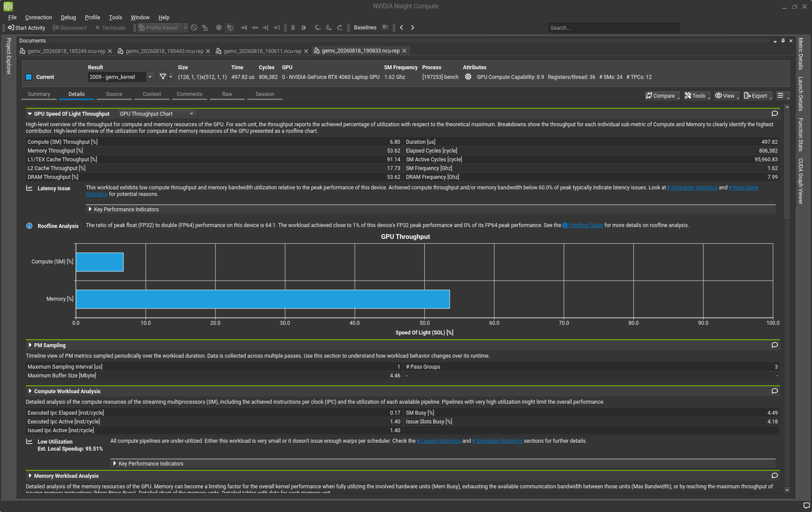Click the pause icon in the toolbar
The height and width of the screenshot is (512, 812).
click(293, 28)
